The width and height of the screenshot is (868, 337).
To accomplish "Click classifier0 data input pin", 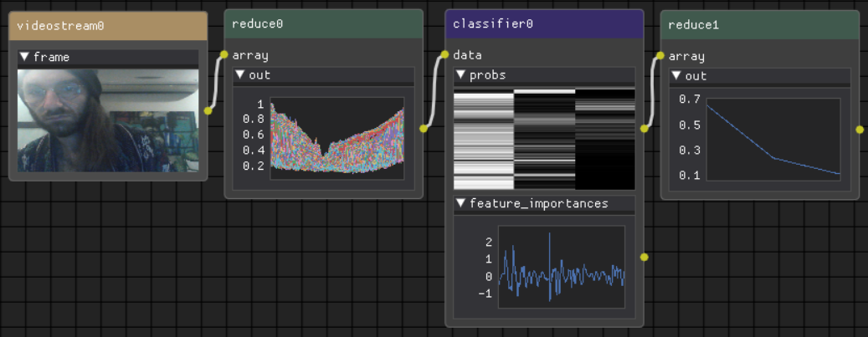I will (444, 55).
